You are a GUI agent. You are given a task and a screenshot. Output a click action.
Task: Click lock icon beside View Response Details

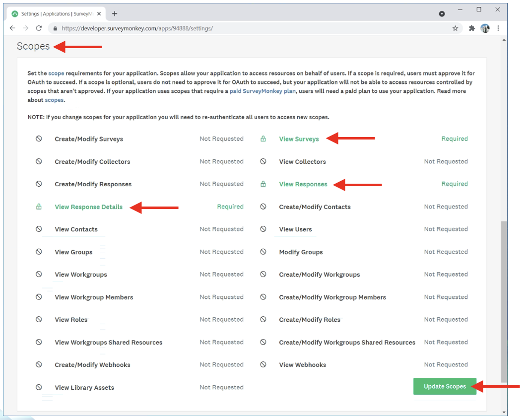[39, 207]
